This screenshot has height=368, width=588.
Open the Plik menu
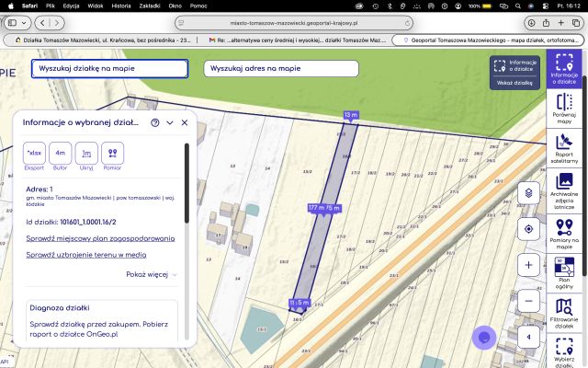pyautogui.click(x=51, y=6)
